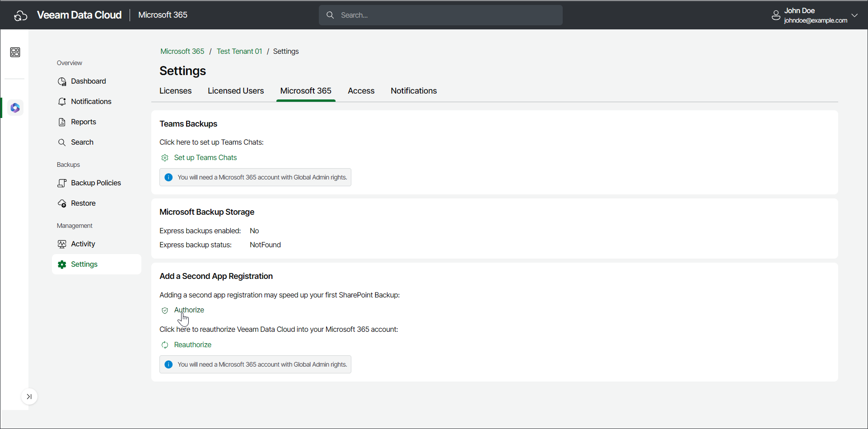
Task: Click the Express backup status NotFound value
Action: (265, 245)
